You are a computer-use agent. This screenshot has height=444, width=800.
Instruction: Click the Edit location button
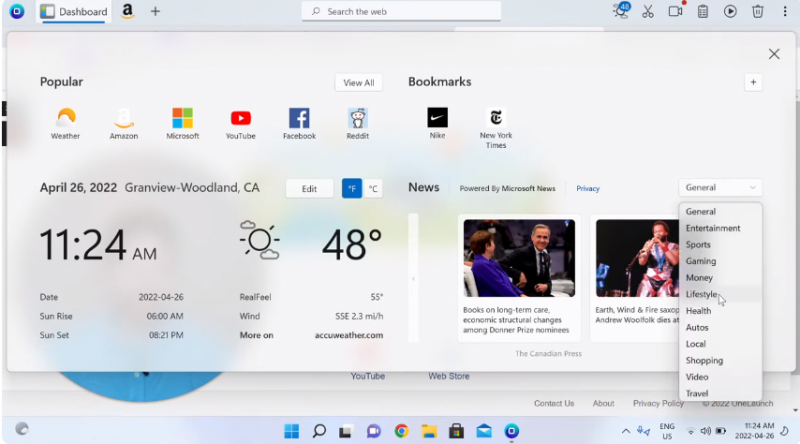click(310, 188)
